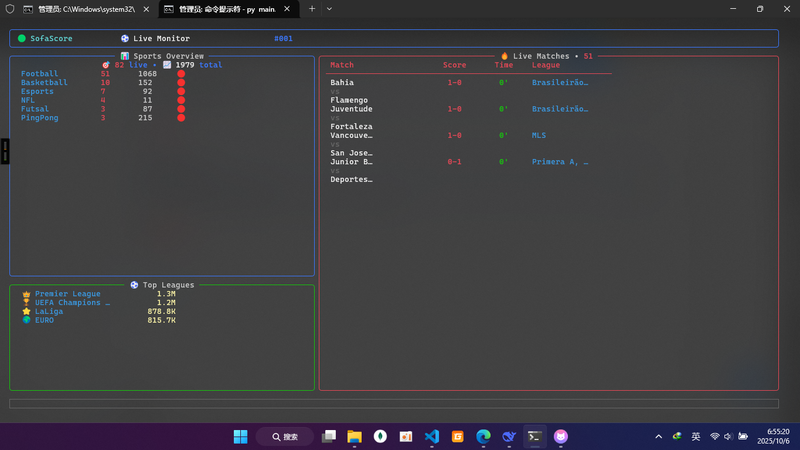The image size is (800, 450).
Task: Click the Sports Overview chart icon
Action: point(124,56)
